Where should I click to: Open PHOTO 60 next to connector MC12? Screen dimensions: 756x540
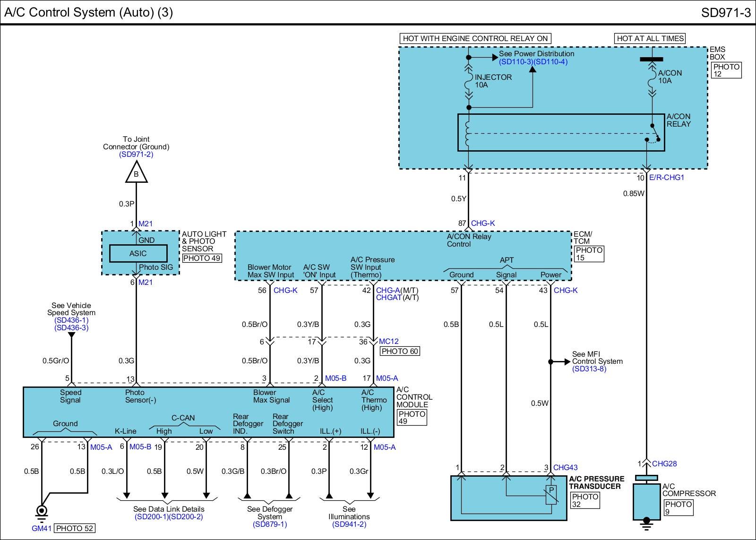point(400,351)
